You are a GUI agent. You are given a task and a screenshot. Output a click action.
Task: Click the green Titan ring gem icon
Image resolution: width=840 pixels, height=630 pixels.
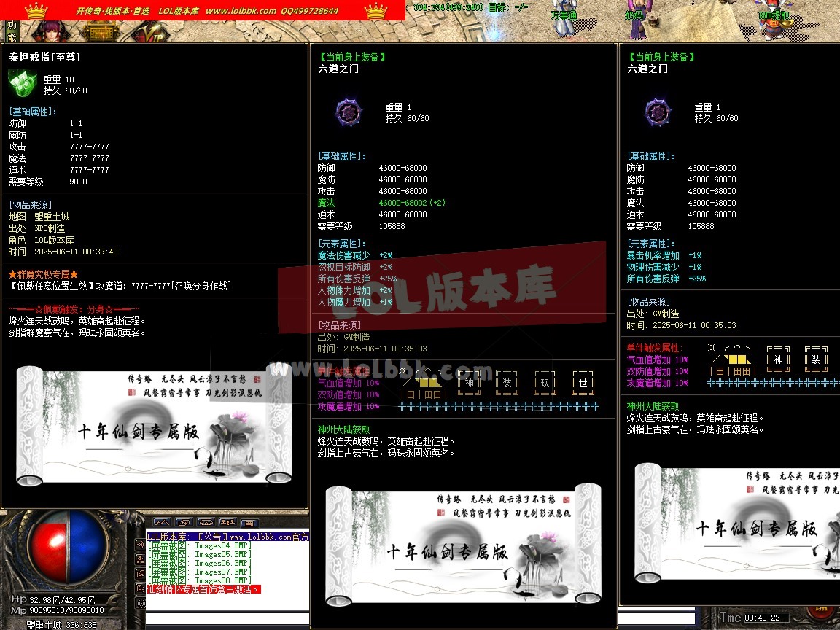(22, 84)
